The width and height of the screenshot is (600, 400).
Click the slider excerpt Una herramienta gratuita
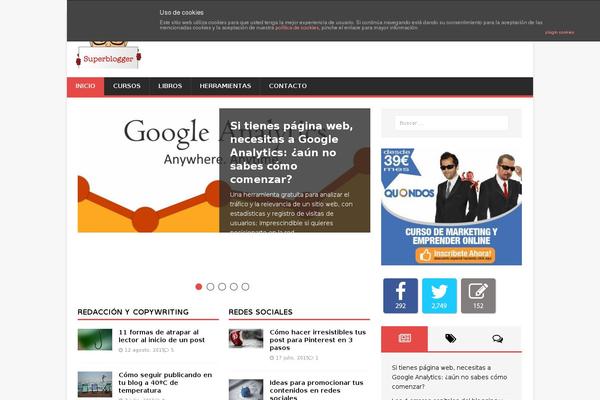pyautogui.click(x=291, y=214)
